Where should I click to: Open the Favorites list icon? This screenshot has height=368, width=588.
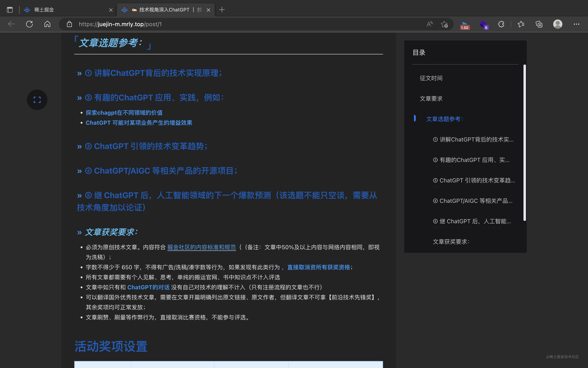tap(521, 24)
